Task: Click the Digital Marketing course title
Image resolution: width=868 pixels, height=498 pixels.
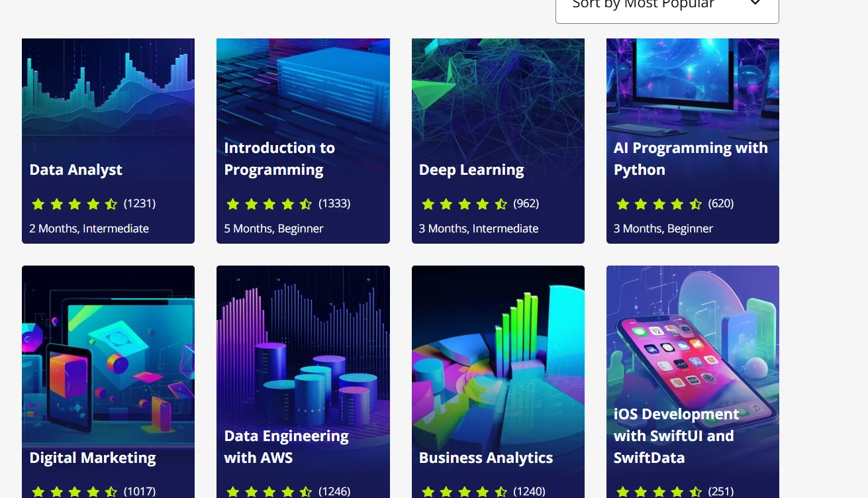Action: tap(93, 458)
